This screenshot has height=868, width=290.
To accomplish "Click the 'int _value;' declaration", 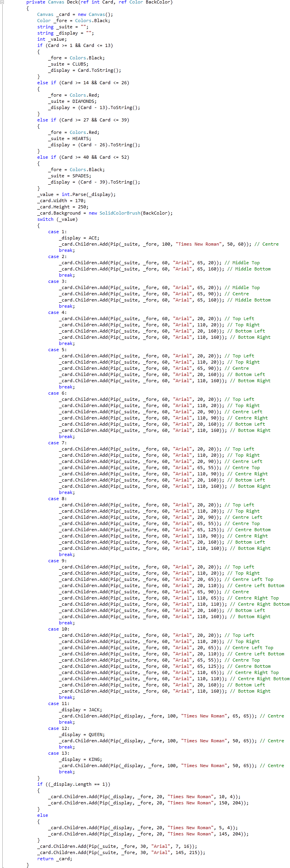I will [x=52, y=39].
